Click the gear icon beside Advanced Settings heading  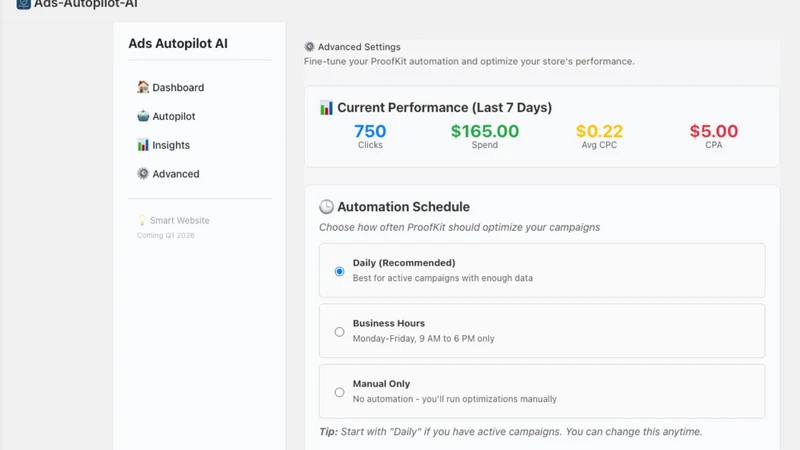309,46
